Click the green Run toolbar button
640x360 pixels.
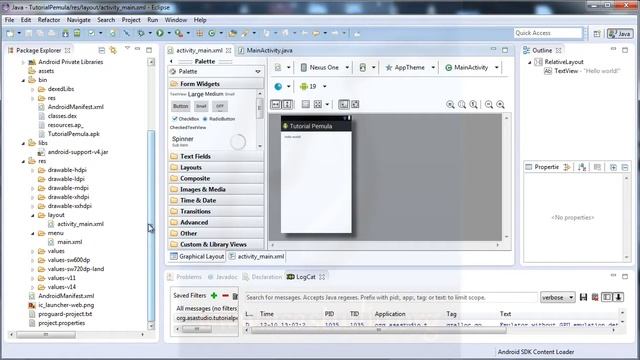(160, 33)
